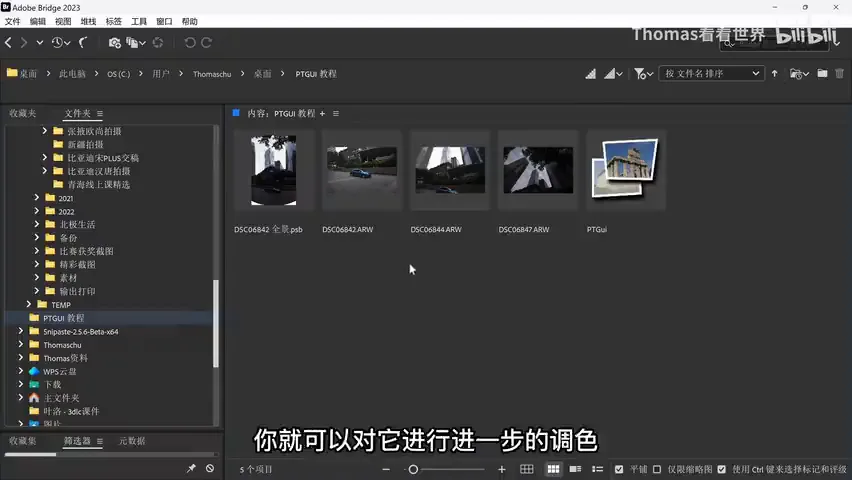The height and width of the screenshot is (480, 852).
Task: Switch to the 收藏集 tab
Action: pyautogui.click(x=23, y=441)
